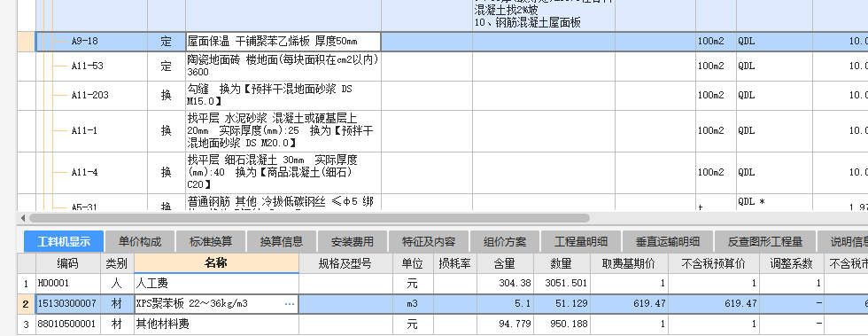The width and height of the screenshot is (868, 336).
Task: Click the 定 type cell of A9-18
Action: (x=167, y=42)
